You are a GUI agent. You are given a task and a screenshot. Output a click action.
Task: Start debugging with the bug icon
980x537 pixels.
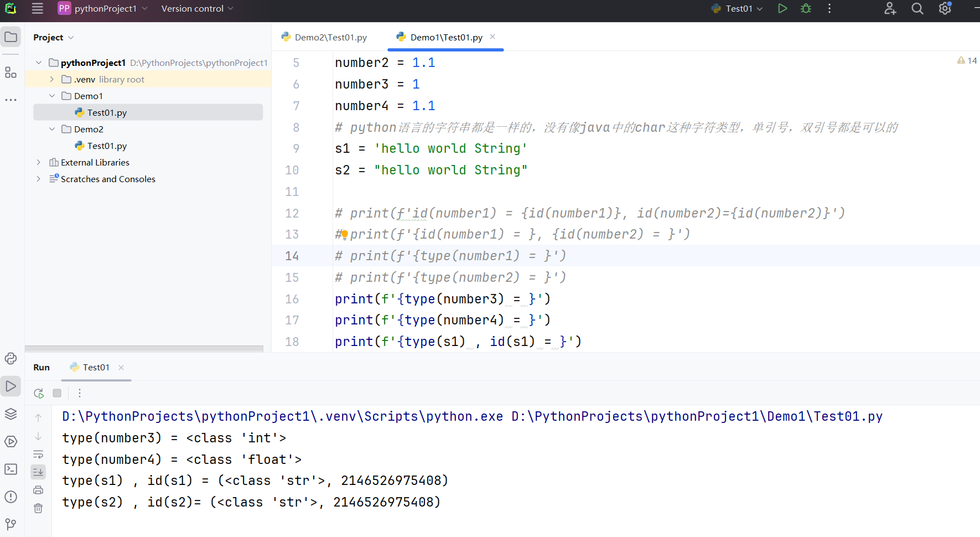806,8
